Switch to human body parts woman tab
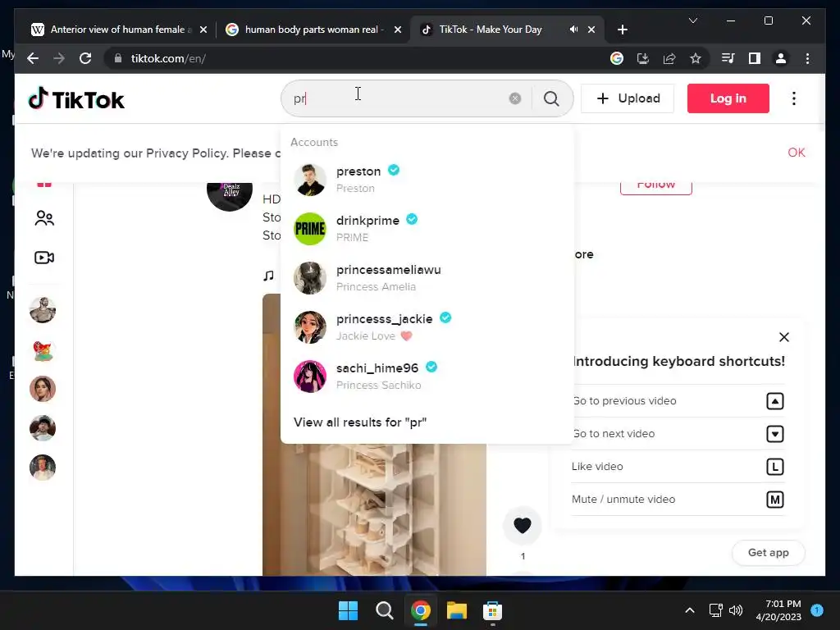The width and height of the screenshot is (840, 630). tap(313, 30)
